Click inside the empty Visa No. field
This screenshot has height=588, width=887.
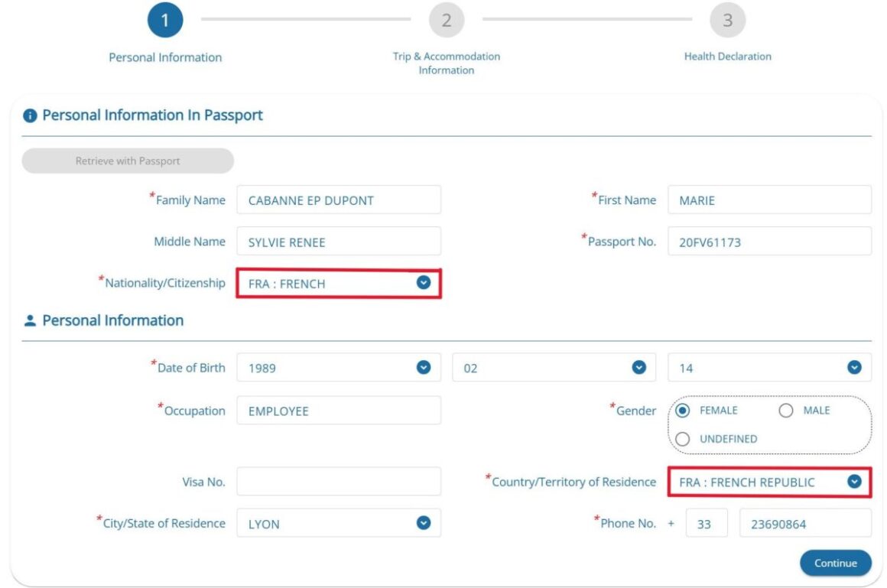pyautogui.click(x=339, y=482)
